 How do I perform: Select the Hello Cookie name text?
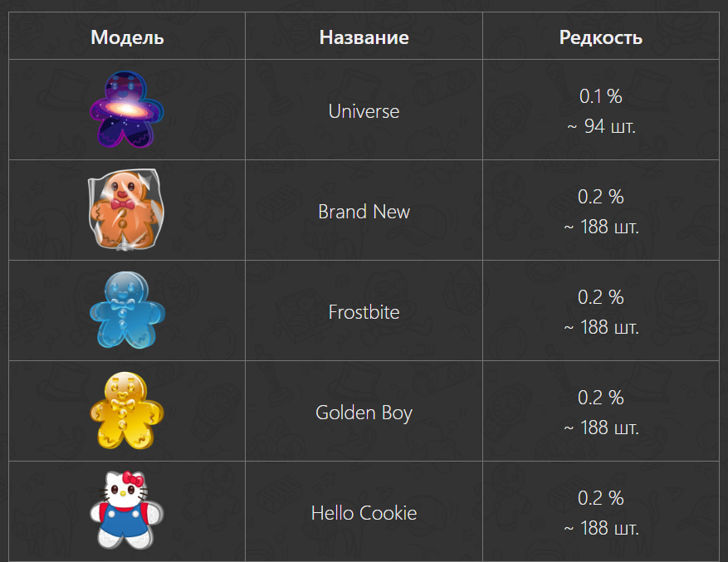[364, 513]
